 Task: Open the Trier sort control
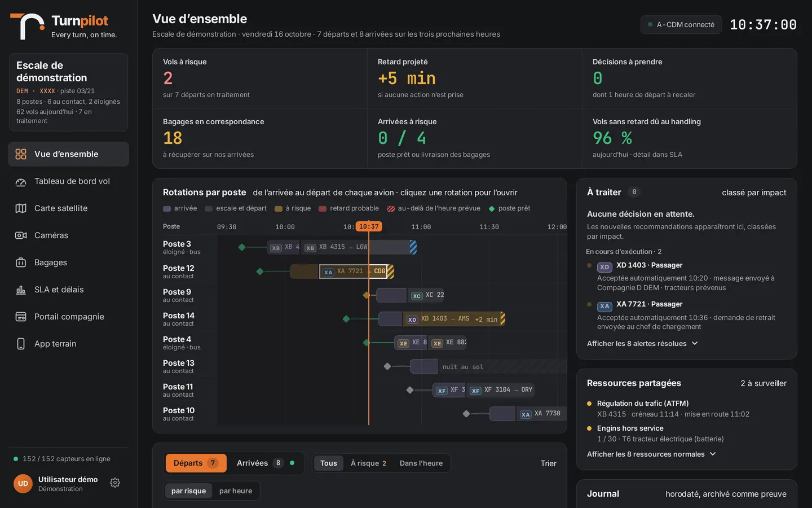(x=548, y=463)
